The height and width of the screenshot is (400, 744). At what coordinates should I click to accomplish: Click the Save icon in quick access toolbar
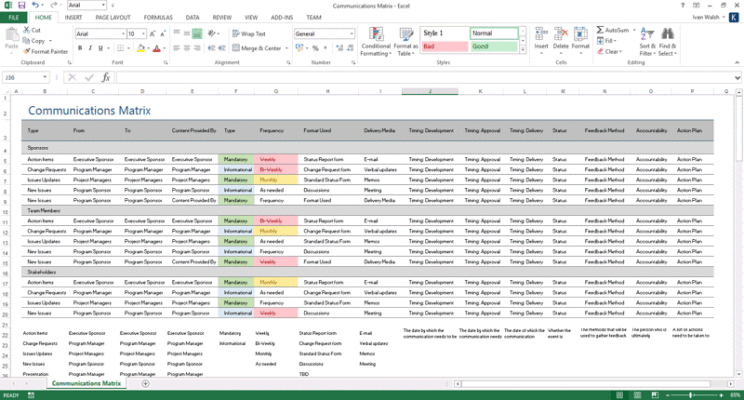point(22,5)
